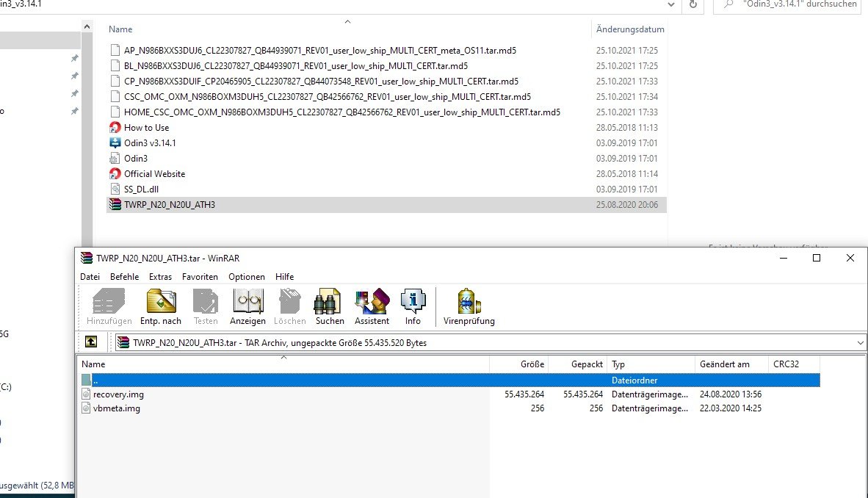Click Explorer refresh button
The width and height of the screenshot is (868, 498).
(x=692, y=4)
